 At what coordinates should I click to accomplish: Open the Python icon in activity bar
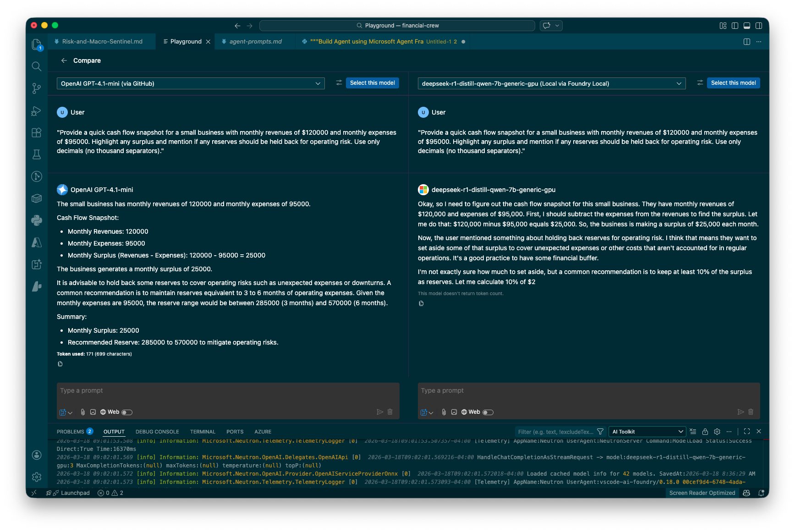pyautogui.click(x=37, y=220)
